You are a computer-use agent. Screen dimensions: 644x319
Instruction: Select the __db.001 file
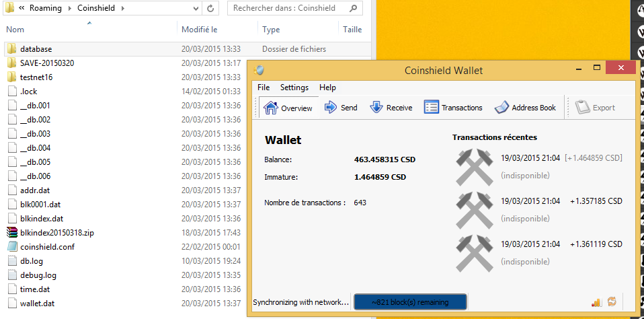point(36,106)
